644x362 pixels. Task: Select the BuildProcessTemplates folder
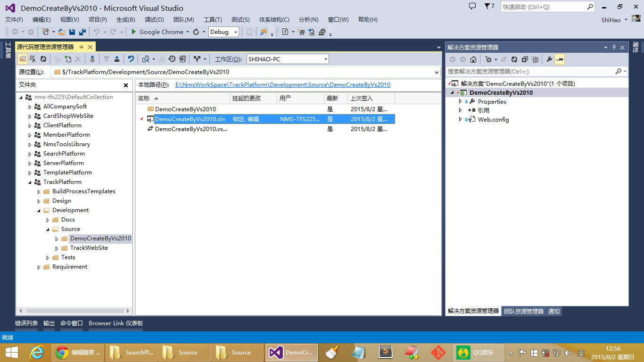[x=84, y=191]
